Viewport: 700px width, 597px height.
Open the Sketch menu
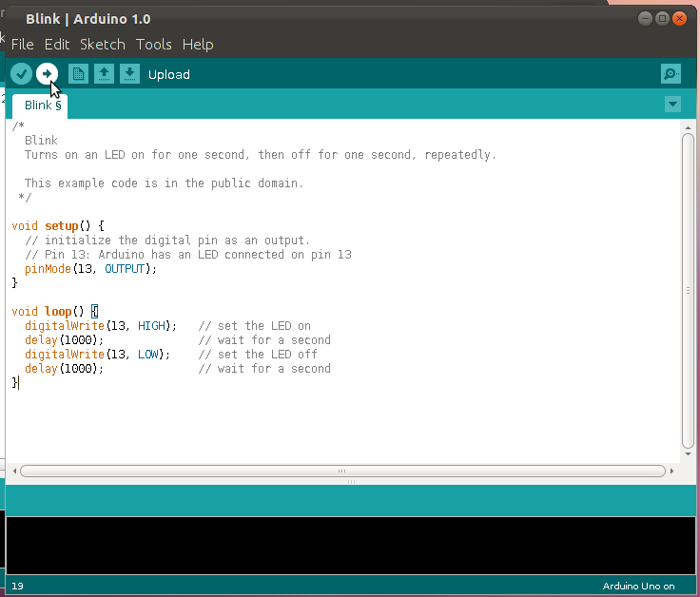click(x=102, y=45)
